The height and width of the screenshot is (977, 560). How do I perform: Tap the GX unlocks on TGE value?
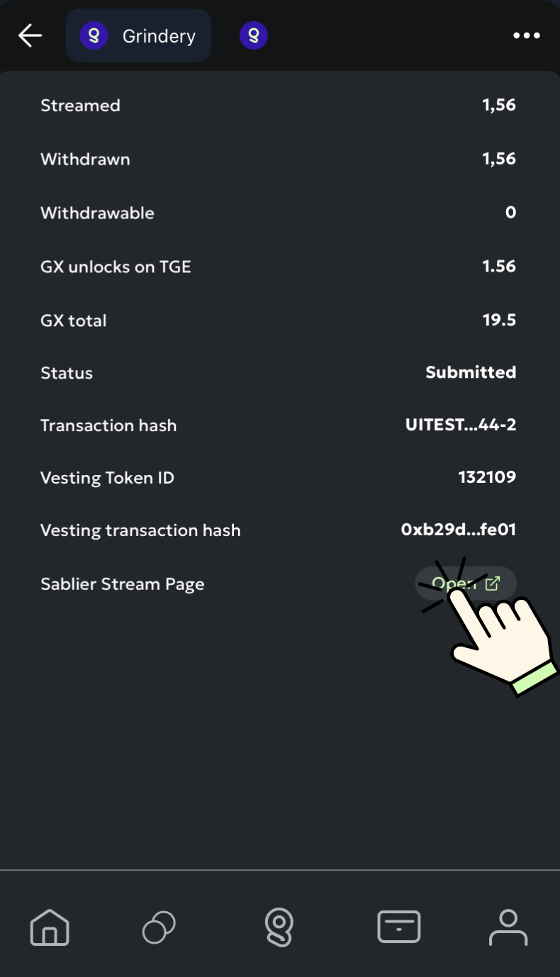coord(499,267)
